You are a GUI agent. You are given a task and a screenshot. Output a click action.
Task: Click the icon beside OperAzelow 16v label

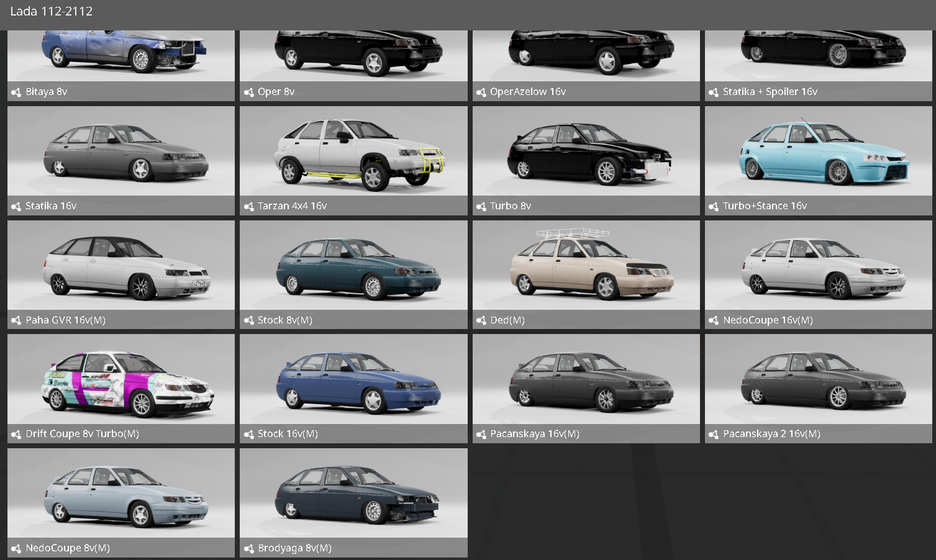481,93
